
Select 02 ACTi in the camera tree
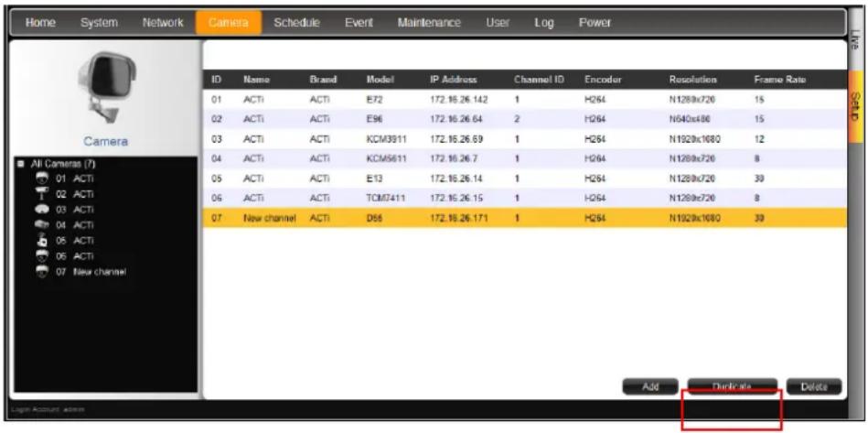(x=74, y=194)
